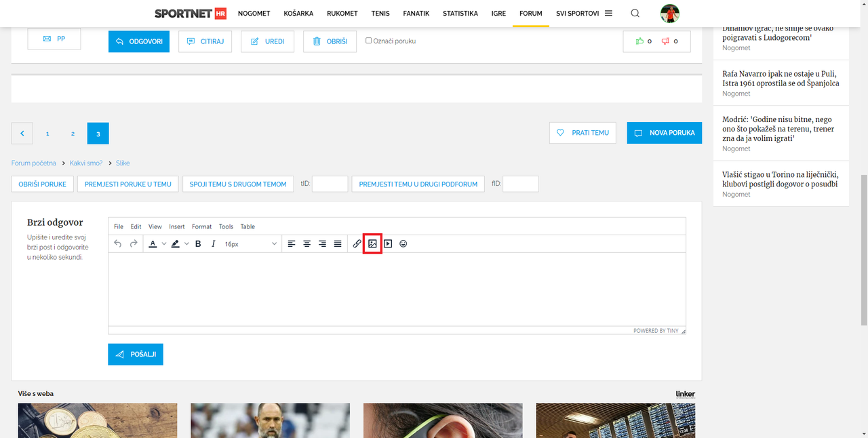Open the Vlašić stigao u Torino headline
Screen dimensions: 868x438
pyautogui.click(x=780, y=179)
